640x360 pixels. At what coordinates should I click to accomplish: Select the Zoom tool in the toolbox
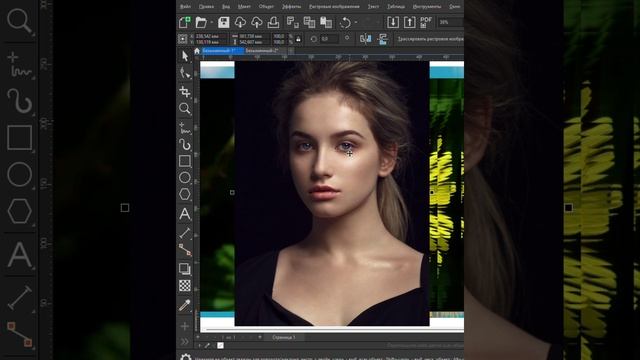(185, 108)
